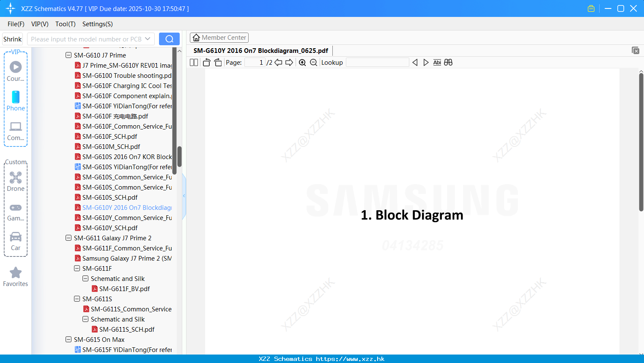Collapse the SM-G611F folder

[77, 268]
